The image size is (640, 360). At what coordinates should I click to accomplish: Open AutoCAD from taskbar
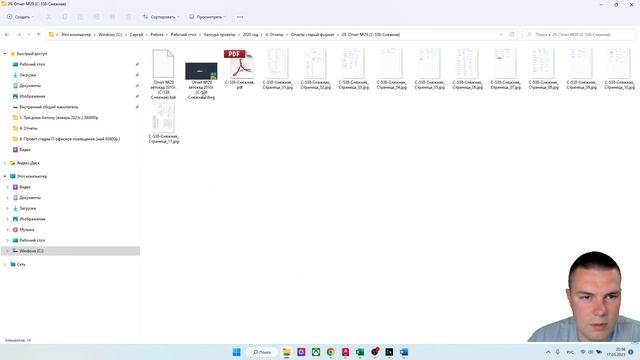(x=345, y=352)
